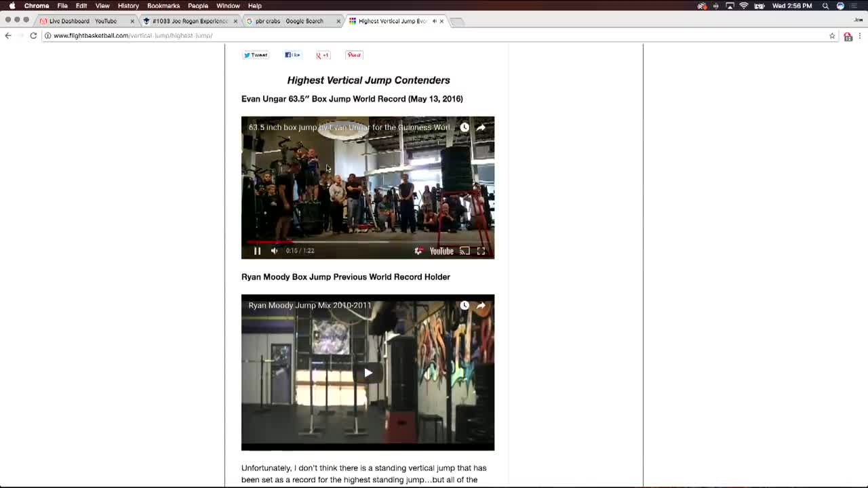Open the AirPlay display menu

[730, 5]
